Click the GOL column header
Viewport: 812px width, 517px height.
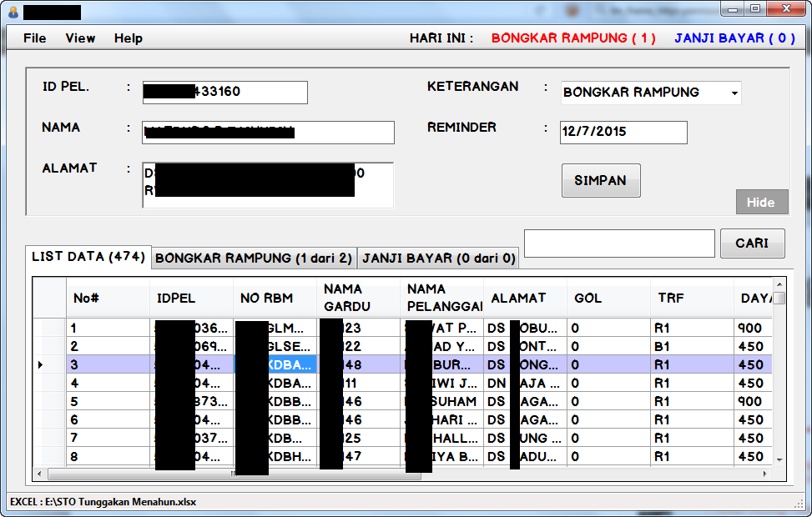click(608, 298)
